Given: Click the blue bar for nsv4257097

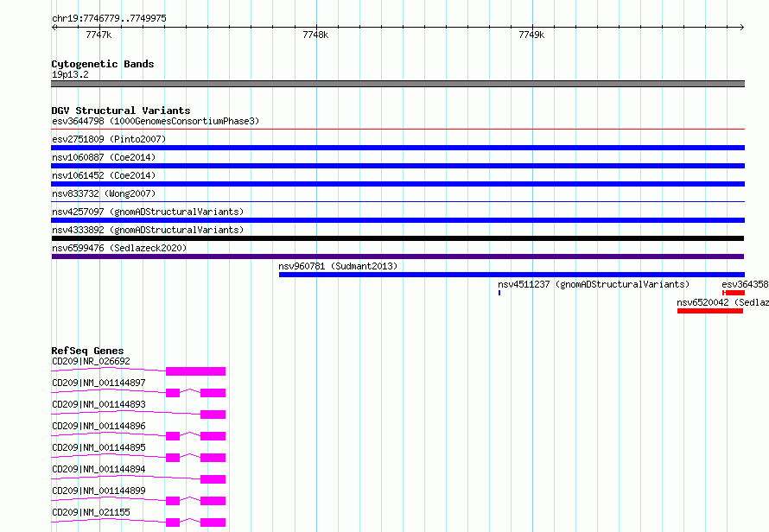Looking at the screenshot, I should 397,220.
